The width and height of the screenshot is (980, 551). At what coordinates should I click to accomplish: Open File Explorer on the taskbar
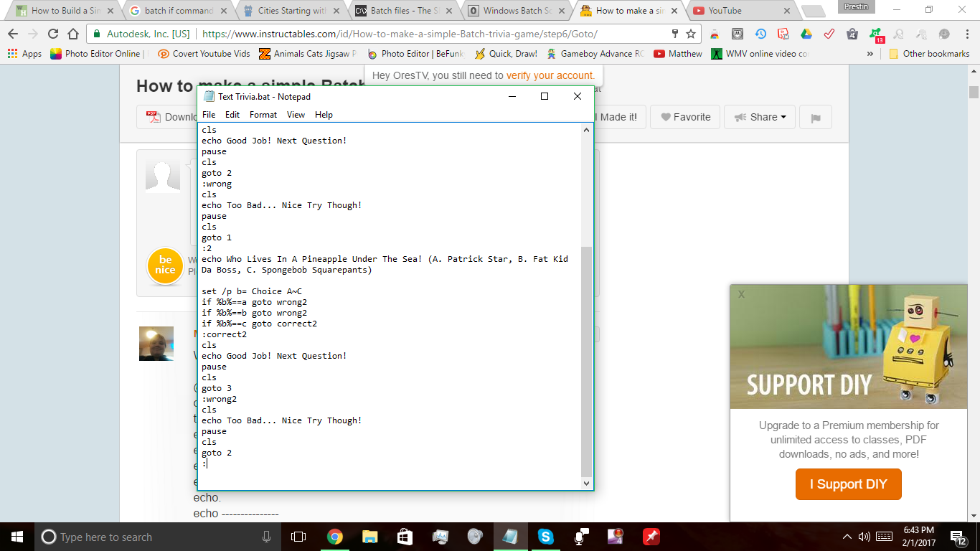click(369, 536)
